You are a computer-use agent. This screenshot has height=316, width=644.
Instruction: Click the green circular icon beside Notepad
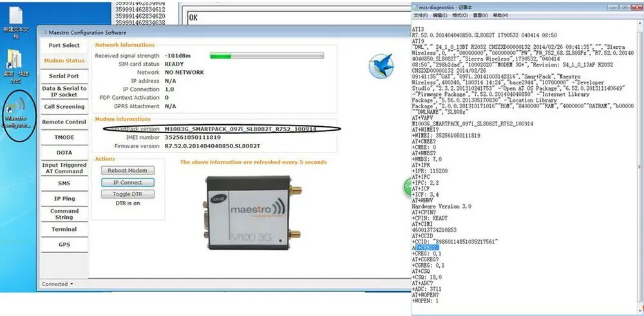408,187
